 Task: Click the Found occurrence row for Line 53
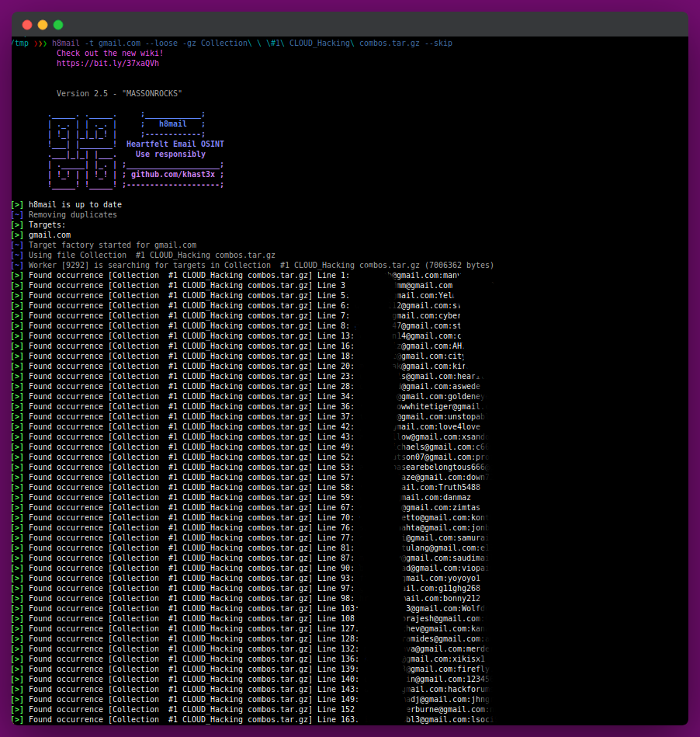point(251,468)
